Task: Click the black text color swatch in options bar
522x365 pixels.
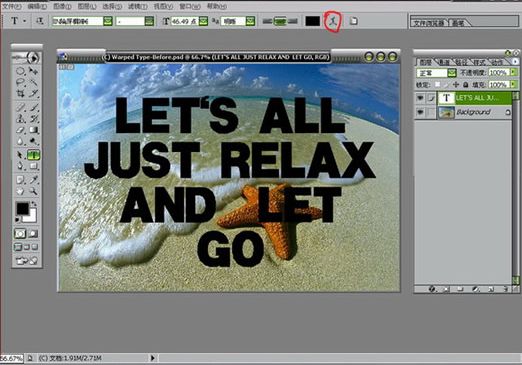Action: pyautogui.click(x=313, y=21)
